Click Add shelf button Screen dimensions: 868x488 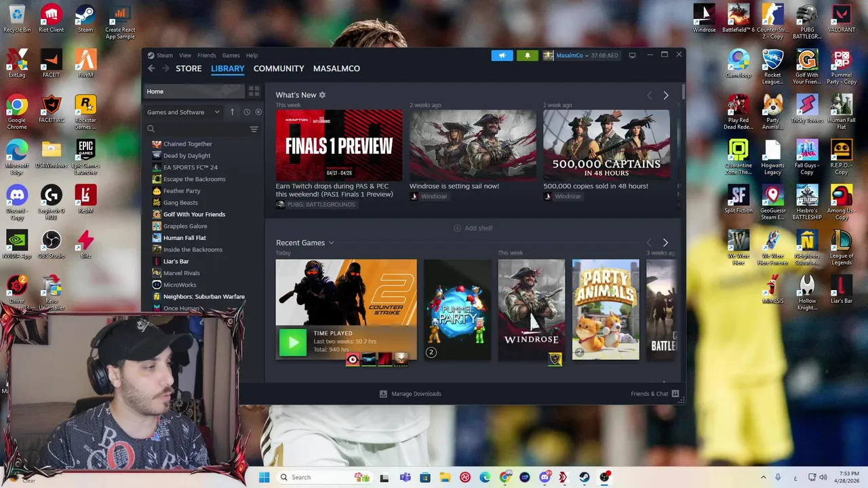(473, 228)
